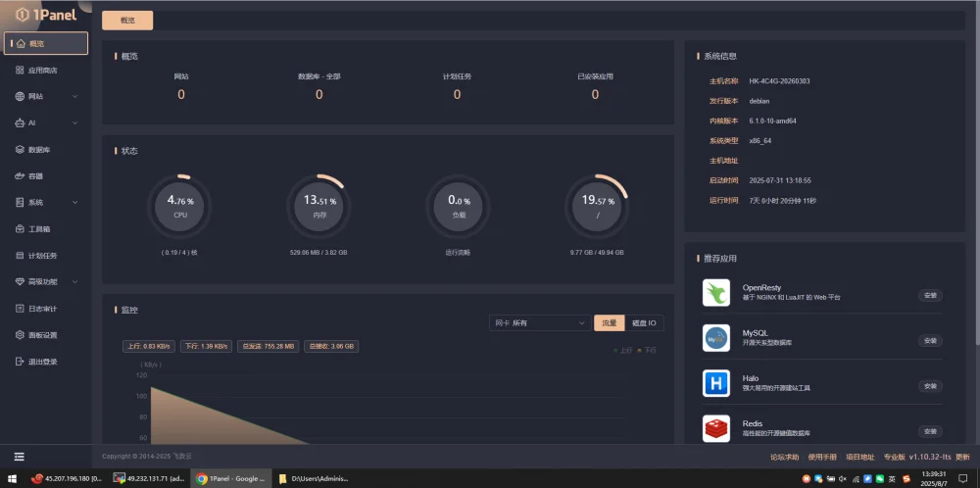The width and height of the screenshot is (980, 488).
Task: Expand the 系统 (System) sidebar submenu
Action: tap(46, 203)
